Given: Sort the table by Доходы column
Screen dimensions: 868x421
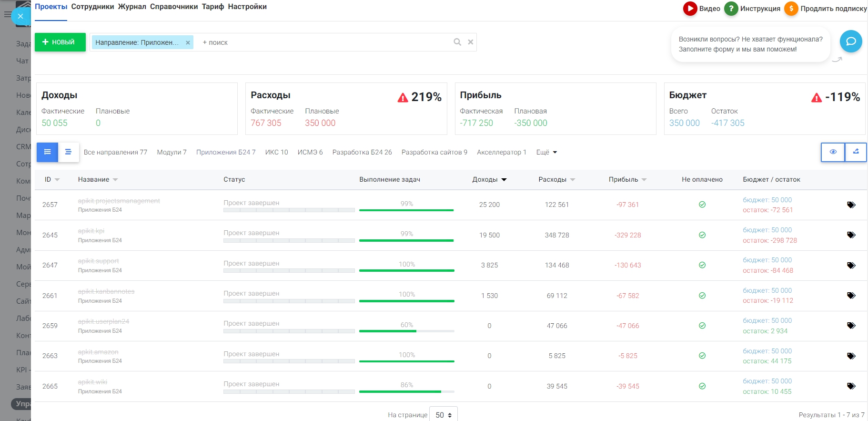Looking at the screenshot, I should coord(489,180).
